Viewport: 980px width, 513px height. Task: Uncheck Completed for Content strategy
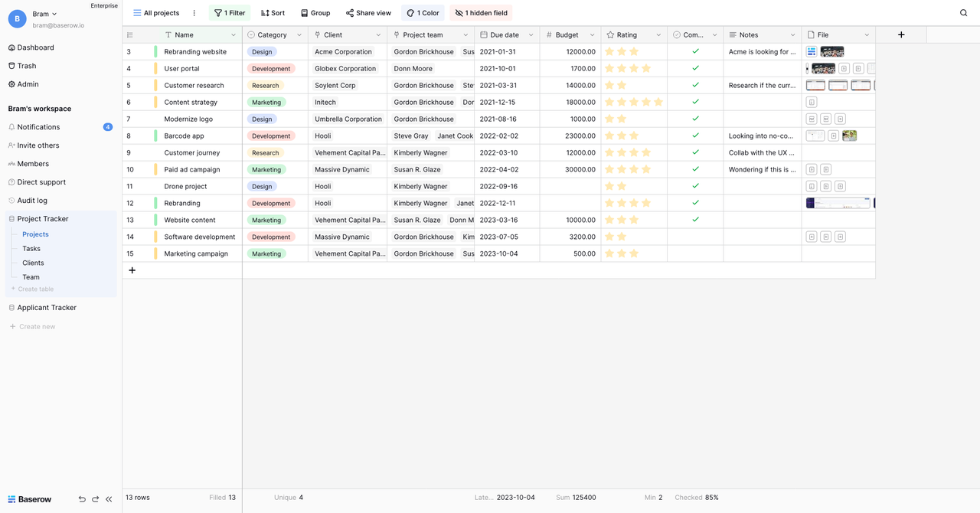click(695, 102)
